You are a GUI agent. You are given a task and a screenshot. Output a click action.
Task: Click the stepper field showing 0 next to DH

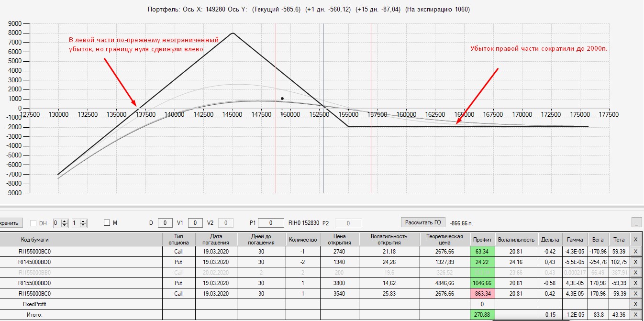(61, 223)
